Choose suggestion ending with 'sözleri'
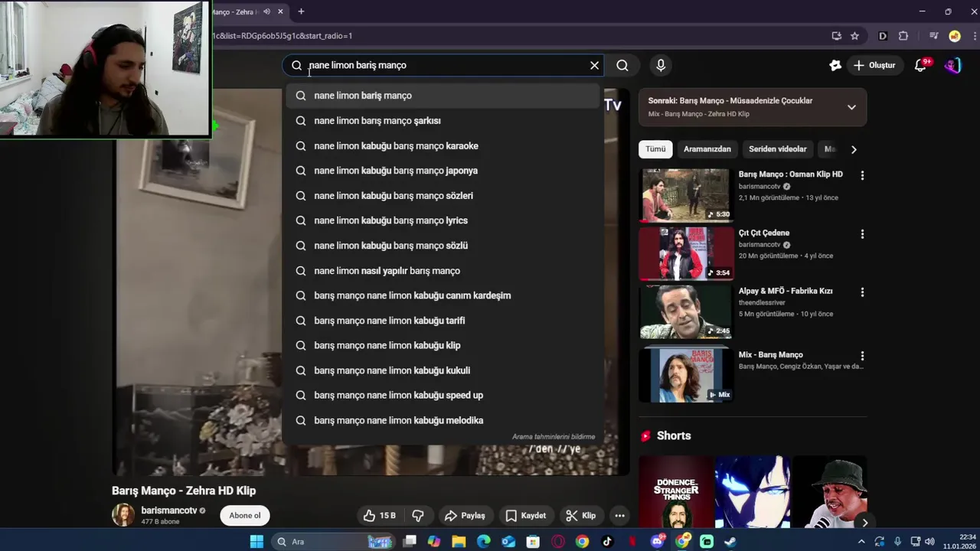The image size is (980, 551). tap(443, 195)
